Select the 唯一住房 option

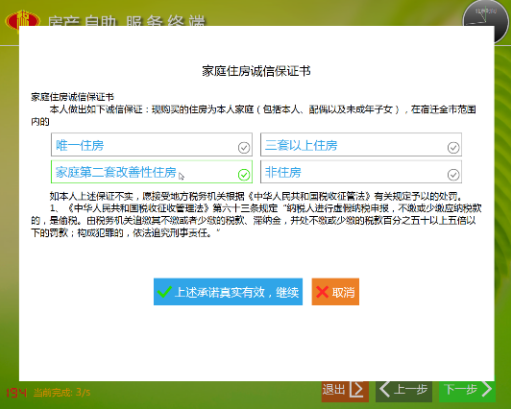152,145
